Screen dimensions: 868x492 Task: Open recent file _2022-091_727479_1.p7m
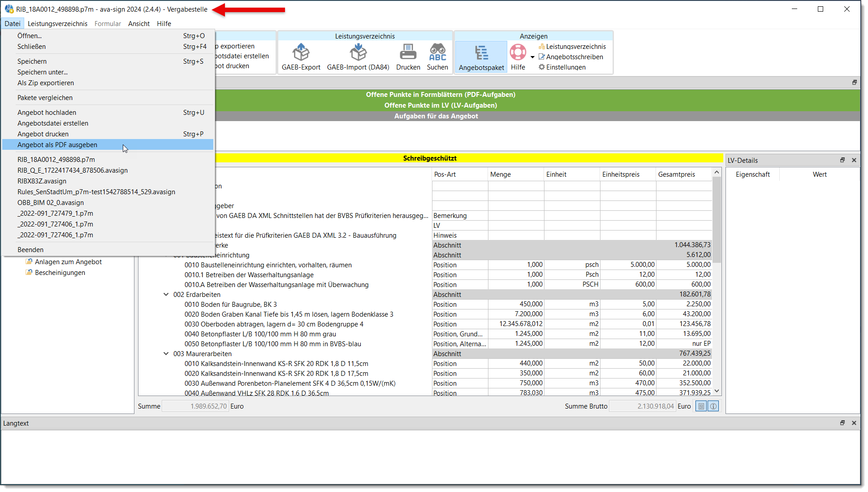(x=108, y=213)
